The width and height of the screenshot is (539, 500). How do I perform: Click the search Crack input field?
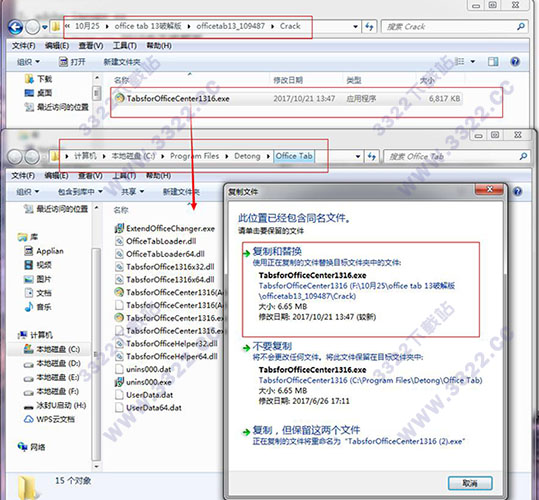[450, 26]
